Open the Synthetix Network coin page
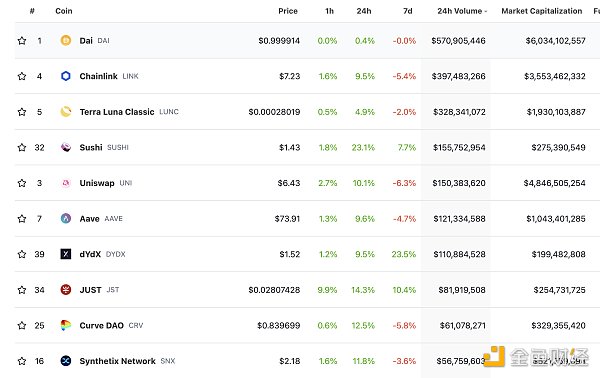The width and height of the screenshot is (600, 378). (x=117, y=361)
